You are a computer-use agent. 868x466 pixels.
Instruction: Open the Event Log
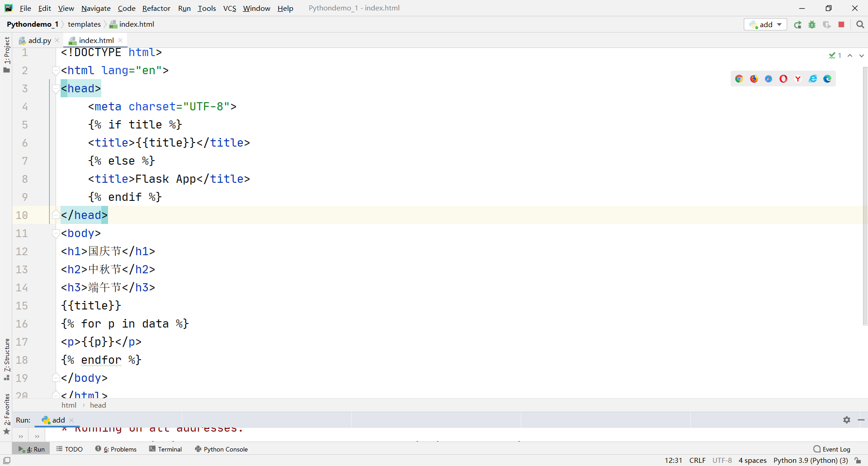click(x=832, y=449)
